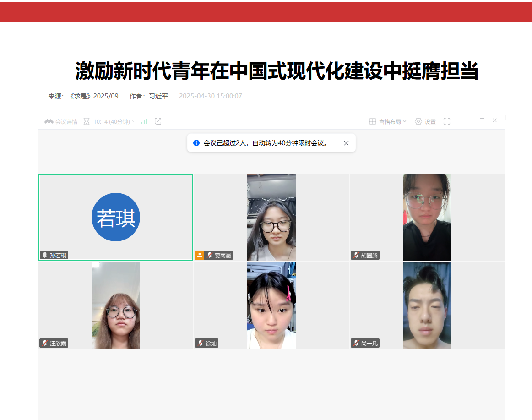
Task: Maximize the meeting window
Action: click(482, 120)
